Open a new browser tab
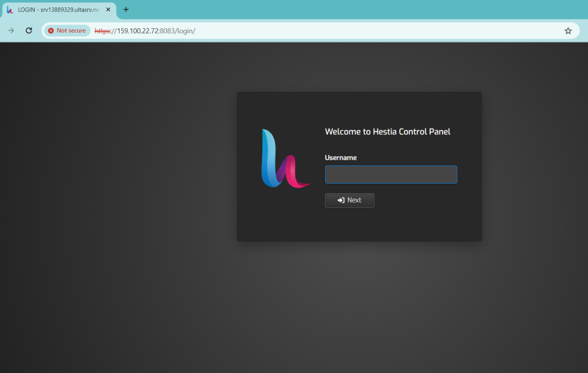This screenshot has width=588, height=373. tap(126, 10)
